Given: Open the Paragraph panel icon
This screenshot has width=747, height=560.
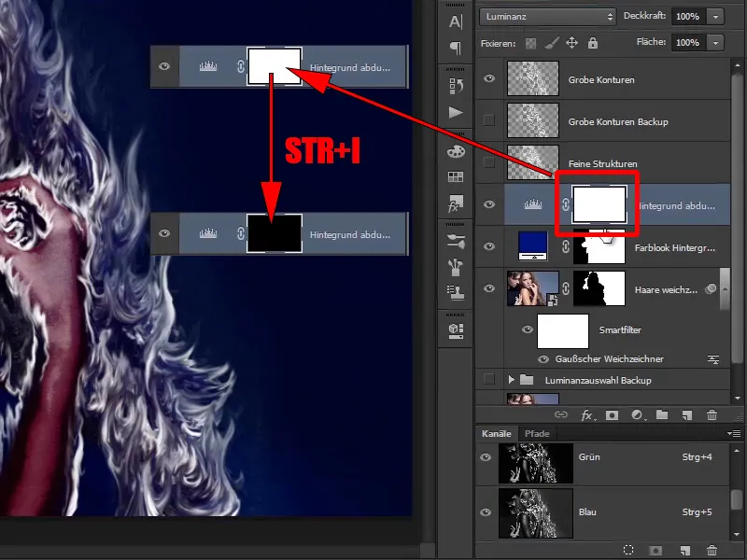Looking at the screenshot, I should point(456,48).
